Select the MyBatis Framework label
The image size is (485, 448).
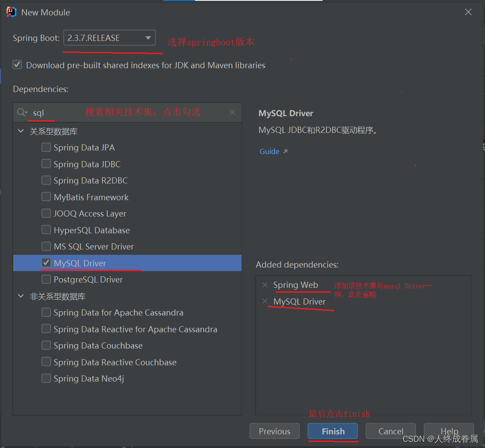[x=91, y=197]
